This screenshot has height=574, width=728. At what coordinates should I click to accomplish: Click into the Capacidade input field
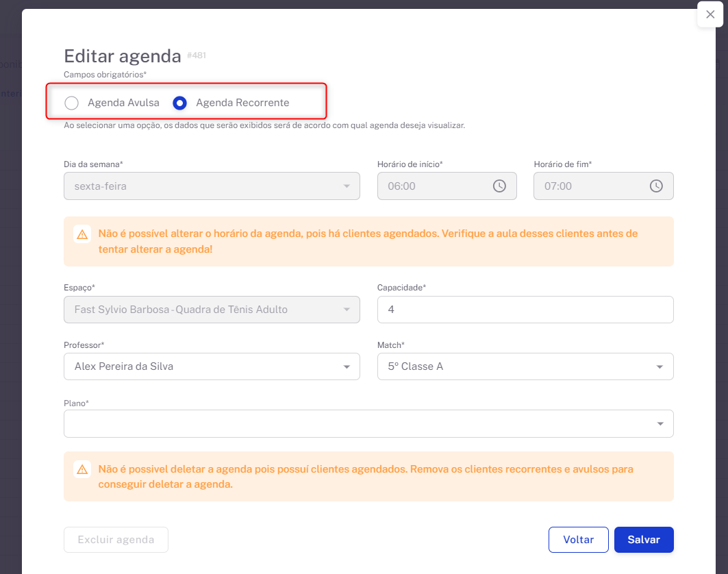[x=525, y=310]
